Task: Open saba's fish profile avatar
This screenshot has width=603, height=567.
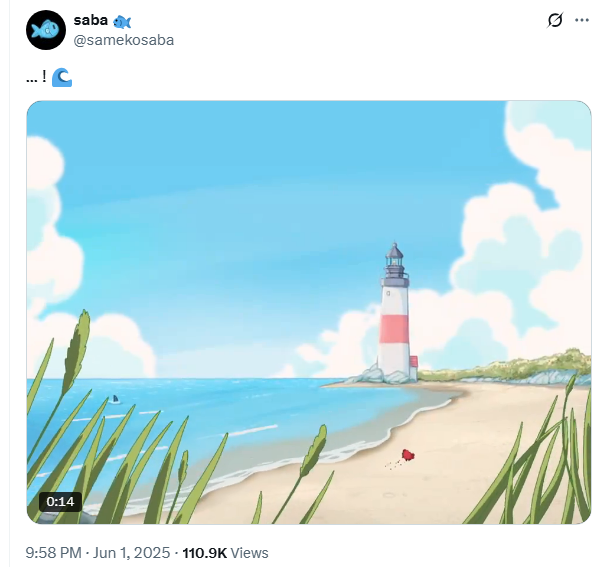Action: click(x=46, y=30)
